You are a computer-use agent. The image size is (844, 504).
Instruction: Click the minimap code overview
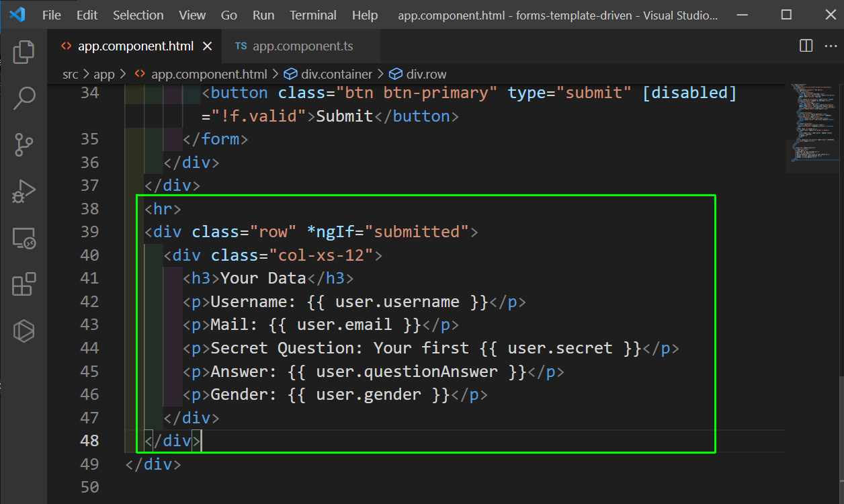(x=813, y=122)
